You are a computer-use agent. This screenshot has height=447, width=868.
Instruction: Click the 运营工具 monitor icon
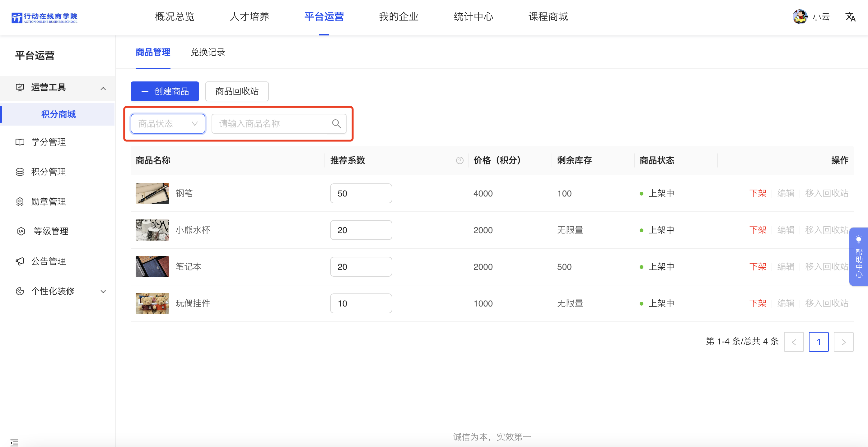click(20, 88)
